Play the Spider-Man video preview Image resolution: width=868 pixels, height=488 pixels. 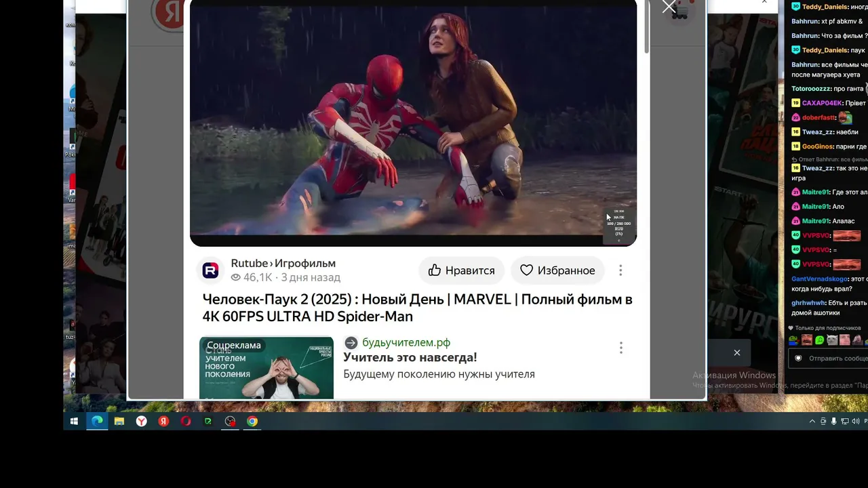coord(413,122)
